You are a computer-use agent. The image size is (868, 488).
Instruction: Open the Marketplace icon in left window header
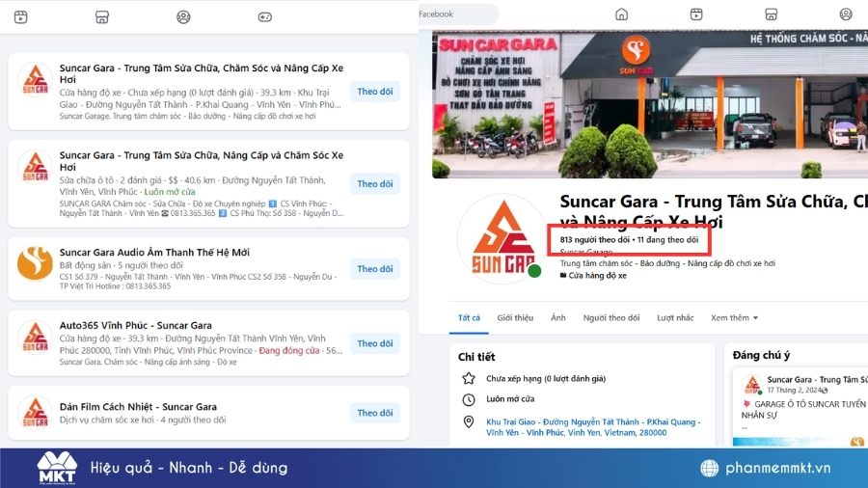[102, 17]
